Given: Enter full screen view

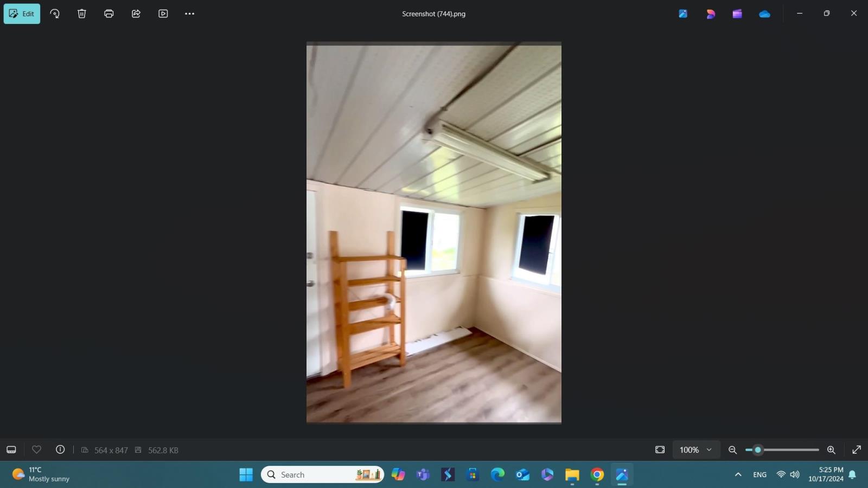Looking at the screenshot, I should pyautogui.click(x=857, y=450).
